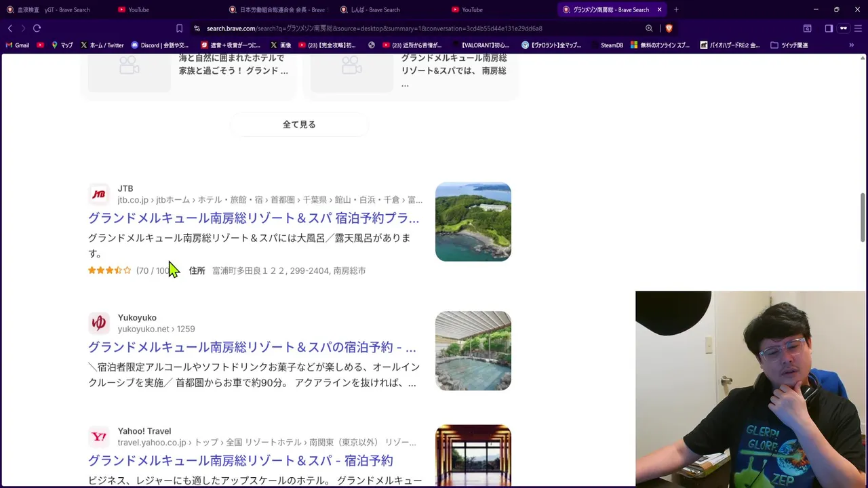Open the Yukoyuko result title link
This screenshot has height=488, width=868.
252,347
